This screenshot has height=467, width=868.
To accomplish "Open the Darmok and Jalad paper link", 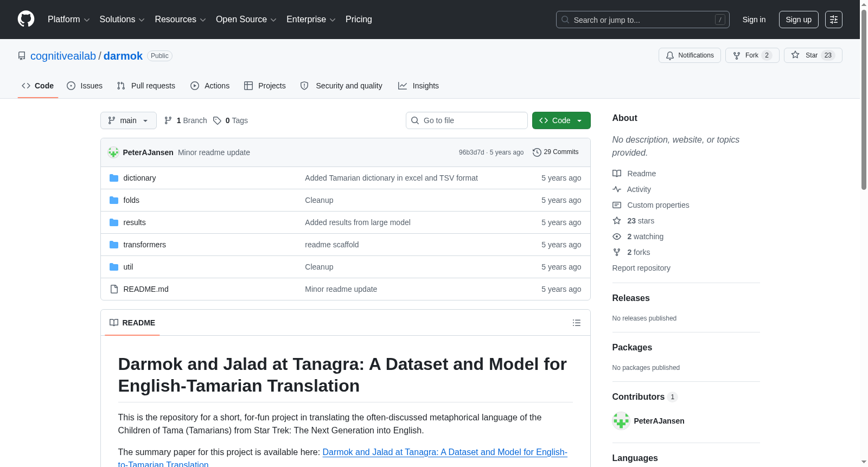I will click(x=343, y=458).
